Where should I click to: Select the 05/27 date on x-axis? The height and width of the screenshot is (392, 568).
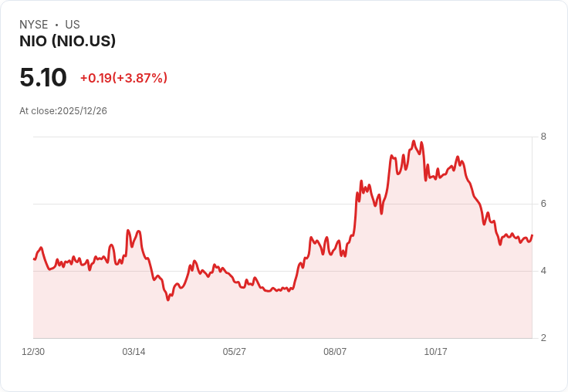click(x=235, y=351)
